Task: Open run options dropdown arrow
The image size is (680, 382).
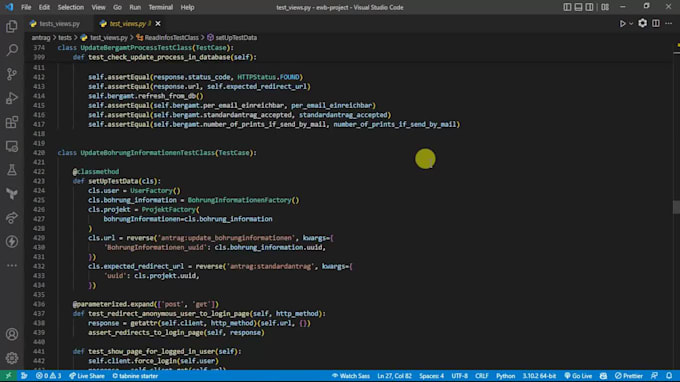Action: point(631,23)
